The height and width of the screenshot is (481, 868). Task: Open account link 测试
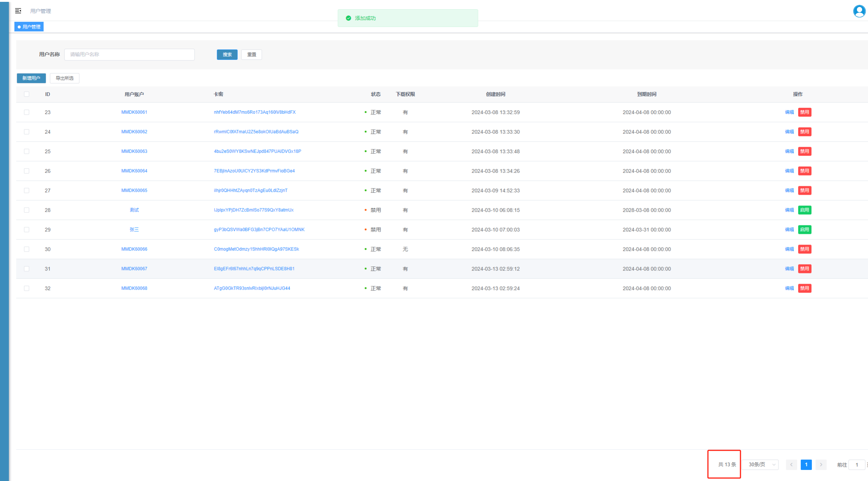coord(134,210)
